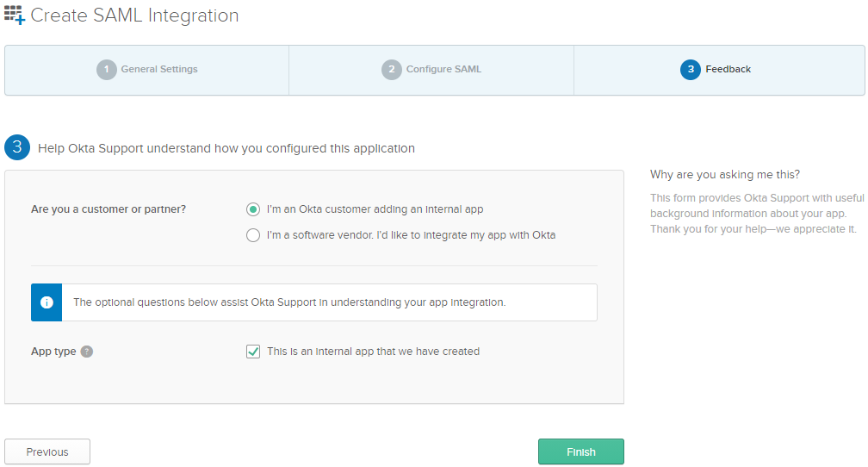
Task: Click 'Help Okta Support understand' section heading
Action: [x=226, y=148]
